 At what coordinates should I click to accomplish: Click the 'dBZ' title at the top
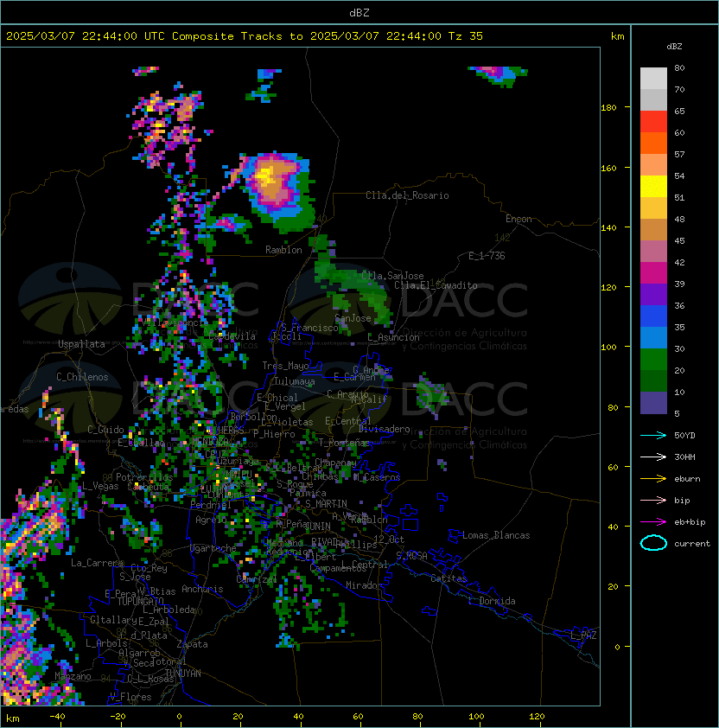[359, 12]
